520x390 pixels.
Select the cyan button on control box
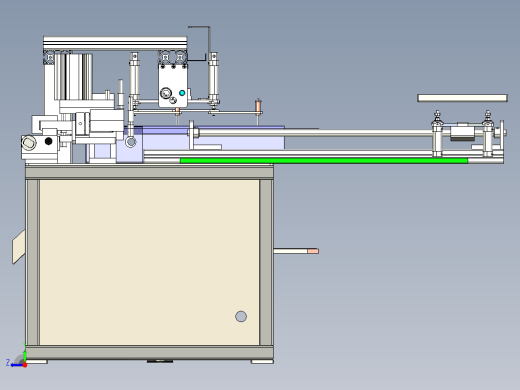tap(182, 93)
